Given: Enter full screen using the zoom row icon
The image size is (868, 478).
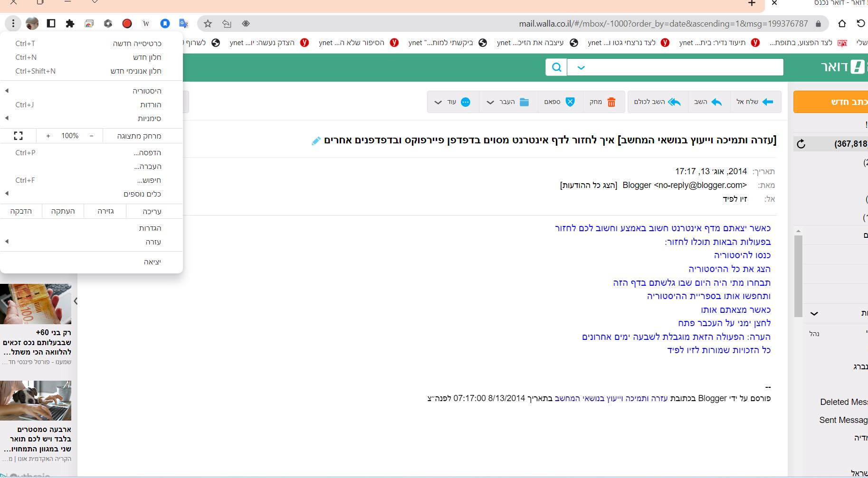Looking at the screenshot, I should click(x=18, y=136).
